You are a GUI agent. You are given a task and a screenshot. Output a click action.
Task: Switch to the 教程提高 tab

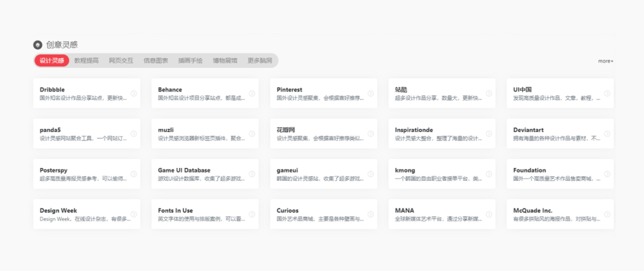pos(86,61)
